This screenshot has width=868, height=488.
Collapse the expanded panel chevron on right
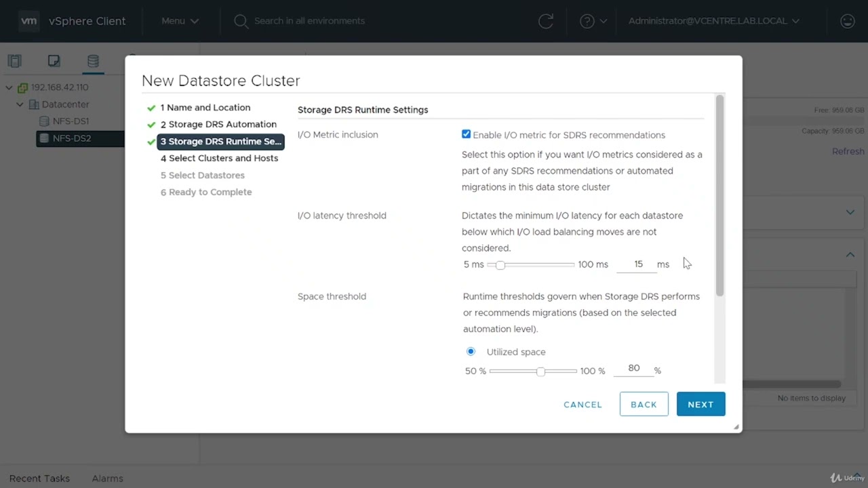point(850,255)
